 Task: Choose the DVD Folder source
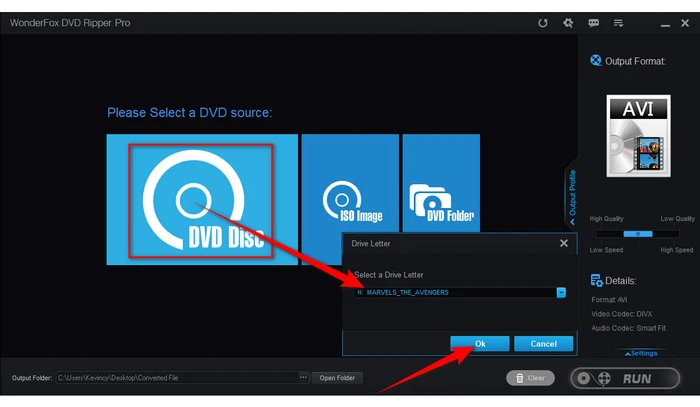[x=441, y=183]
